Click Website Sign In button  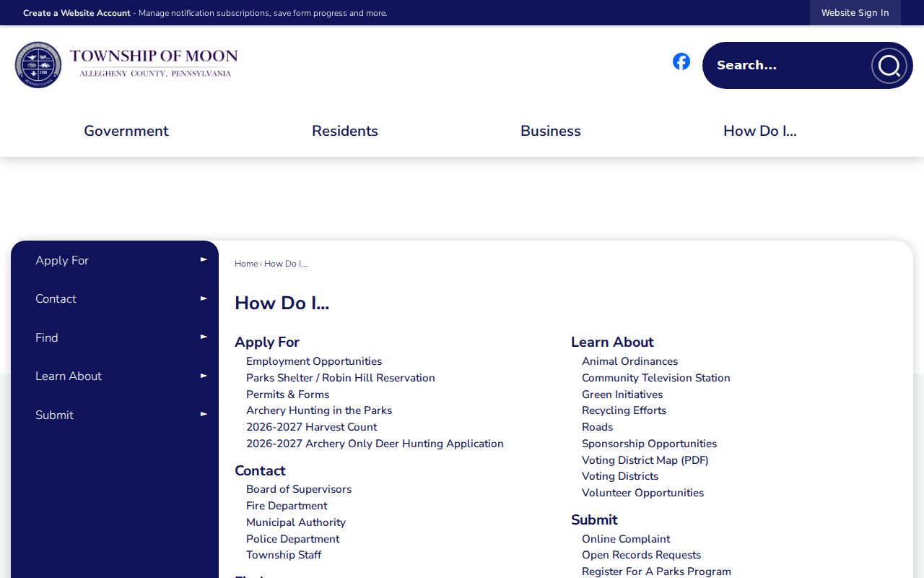point(855,13)
